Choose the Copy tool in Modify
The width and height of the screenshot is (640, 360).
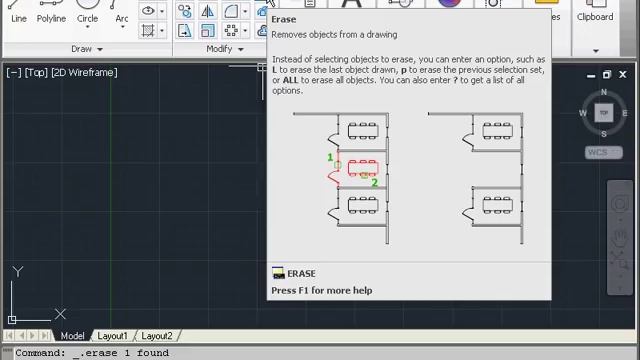[x=185, y=11]
